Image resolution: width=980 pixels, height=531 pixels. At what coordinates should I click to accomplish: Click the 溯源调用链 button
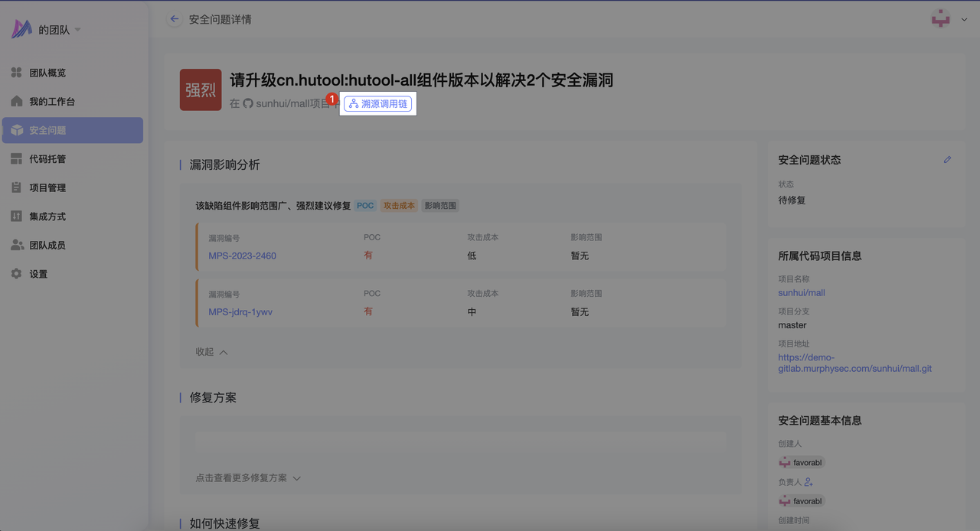coord(378,103)
